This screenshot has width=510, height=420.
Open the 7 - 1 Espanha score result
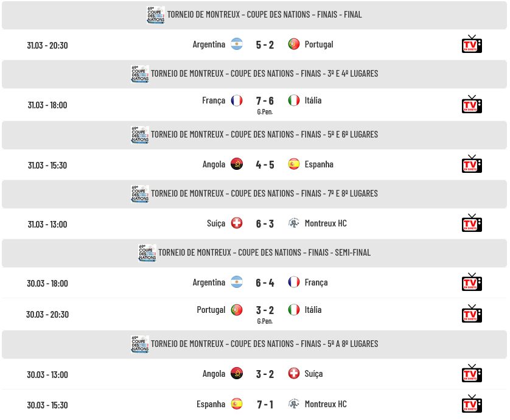coord(265,404)
